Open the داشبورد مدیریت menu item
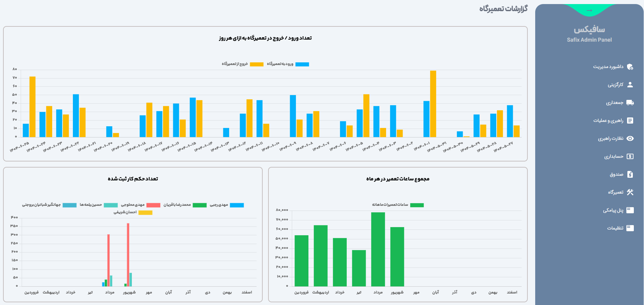Image resolution: width=644 pixels, height=305 pixels. click(608, 67)
